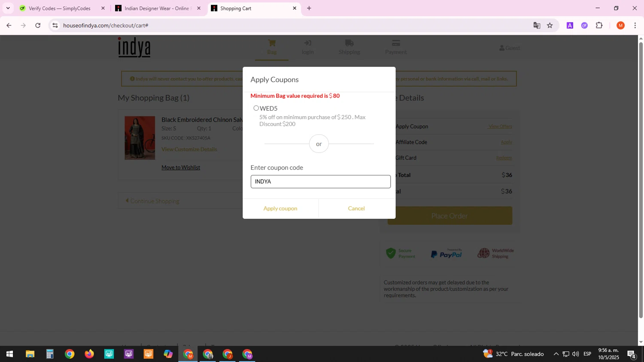Click Continue Shopping link
The width and height of the screenshot is (644, 362).
(152, 201)
